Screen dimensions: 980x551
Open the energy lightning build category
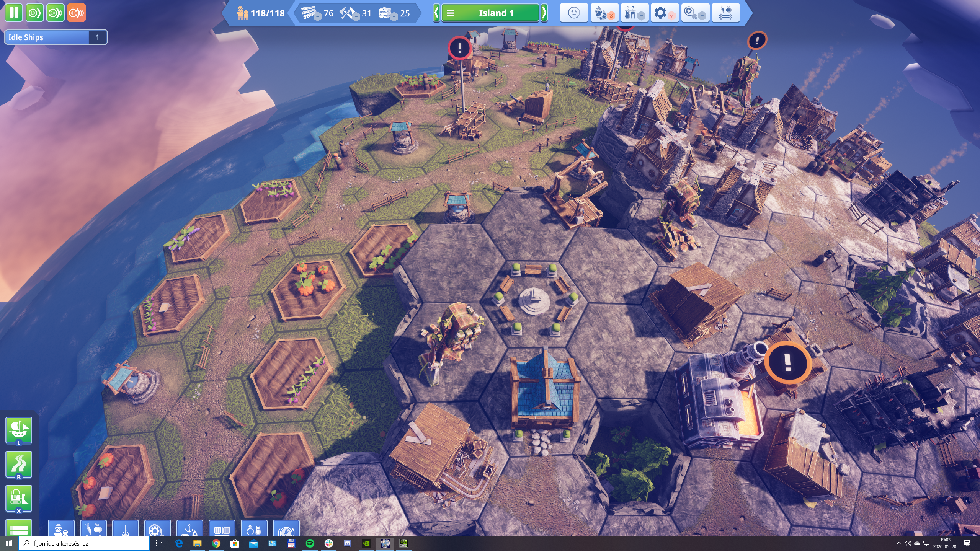coord(286,528)
